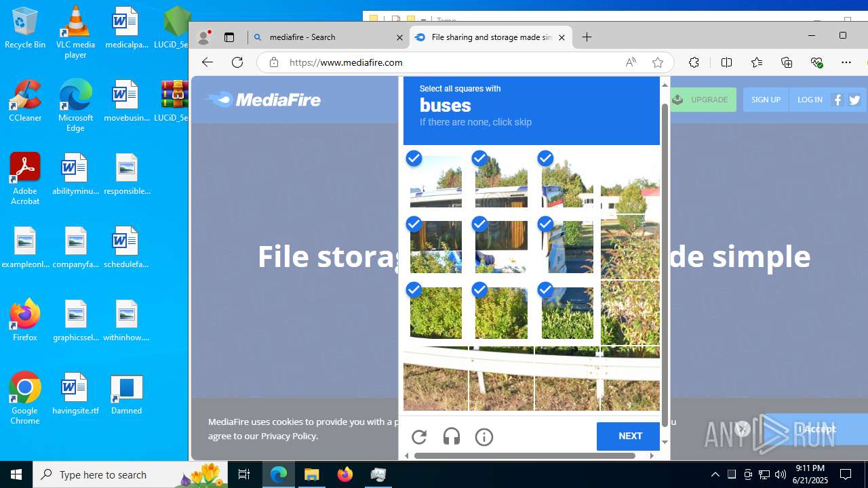This screenshot has height=488, width=868.
Task: Close the mediafire - Search tab
Action: [x=399, y=37]
